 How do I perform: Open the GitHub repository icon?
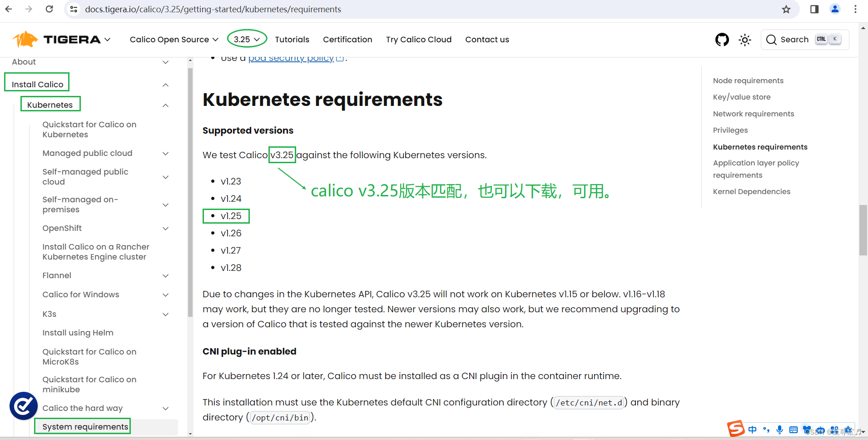tap(722, 40)
